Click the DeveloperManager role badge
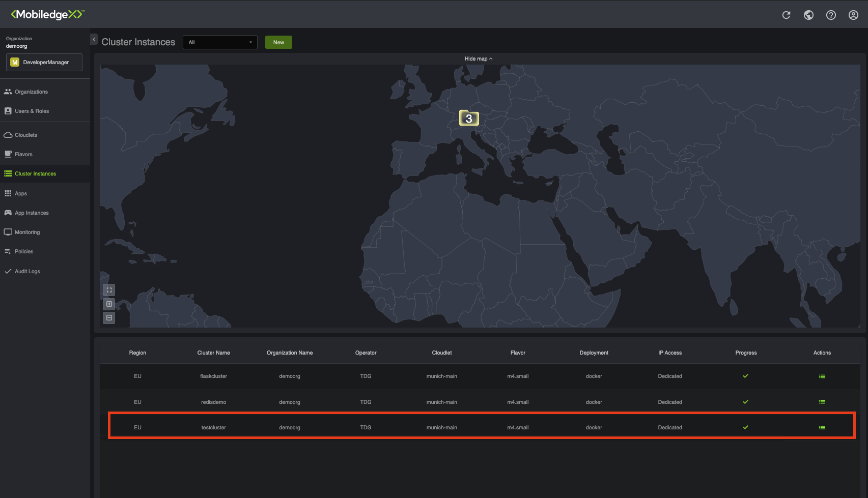Screen dimensions: 868x498 pos(44,62)
